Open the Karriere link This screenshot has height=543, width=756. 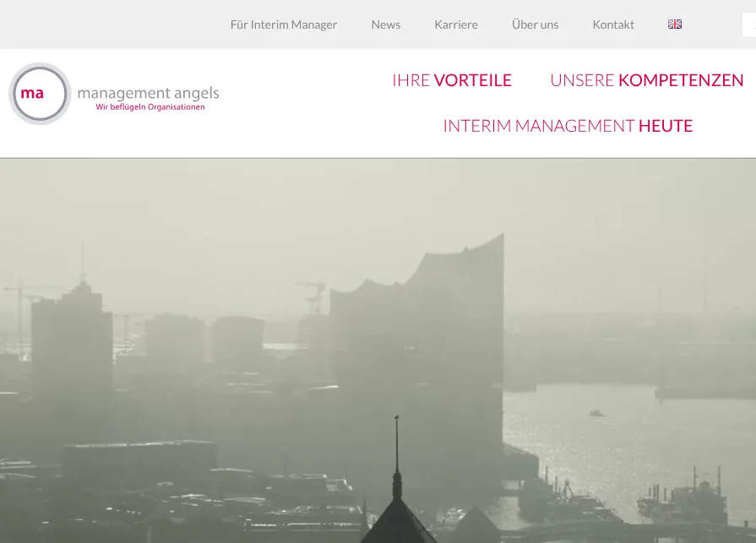455,24
